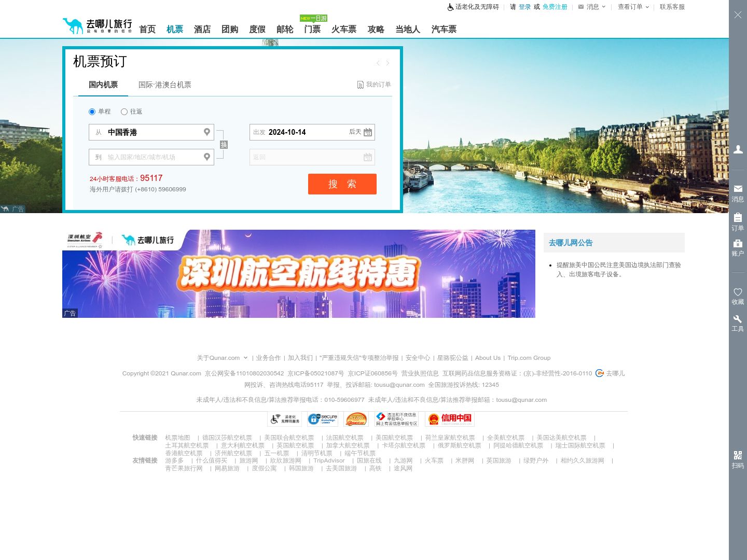This screenshot has height=560, width=747.
Task: Open 邮轮 in main navigation
Action: [285, 30]
